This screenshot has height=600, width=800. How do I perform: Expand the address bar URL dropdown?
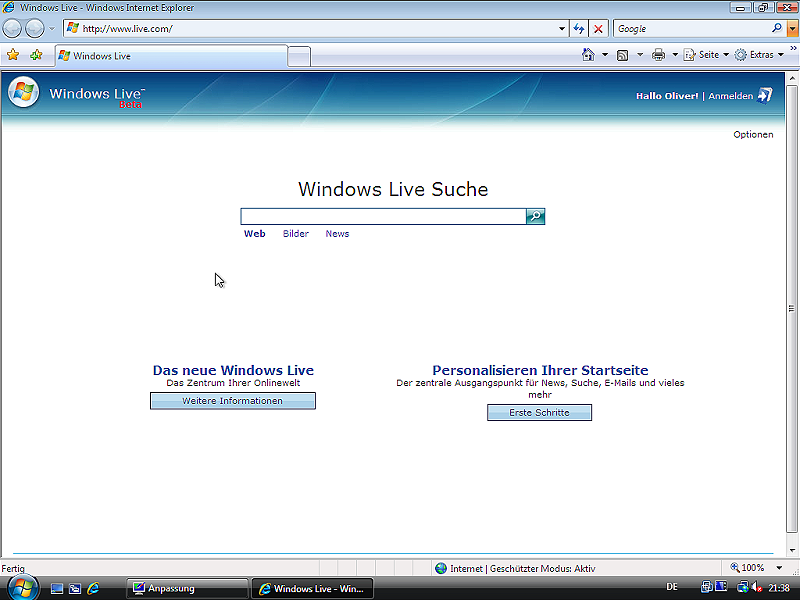click(562, 29)
